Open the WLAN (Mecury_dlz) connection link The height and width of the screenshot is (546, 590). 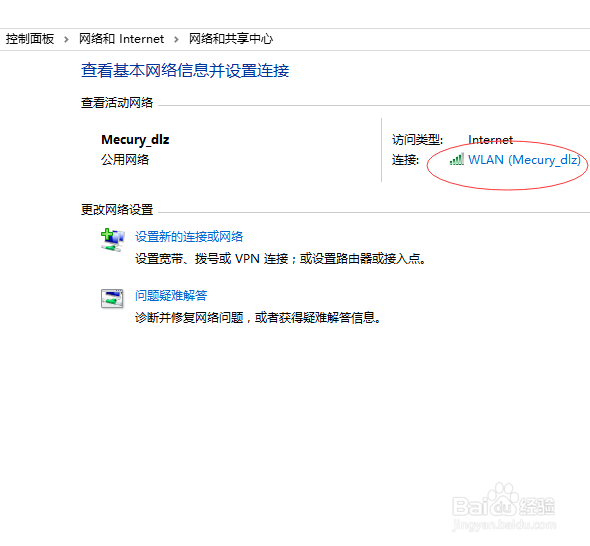tap(524, 160)
